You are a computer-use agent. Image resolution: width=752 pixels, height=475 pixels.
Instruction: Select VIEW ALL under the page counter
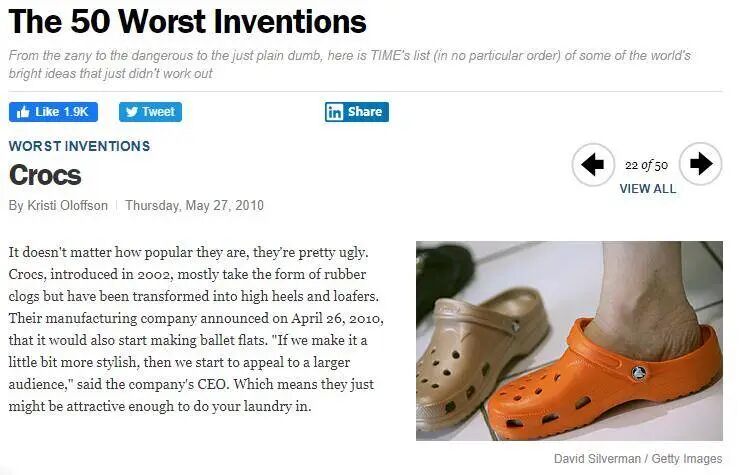(x=647, y=188)
